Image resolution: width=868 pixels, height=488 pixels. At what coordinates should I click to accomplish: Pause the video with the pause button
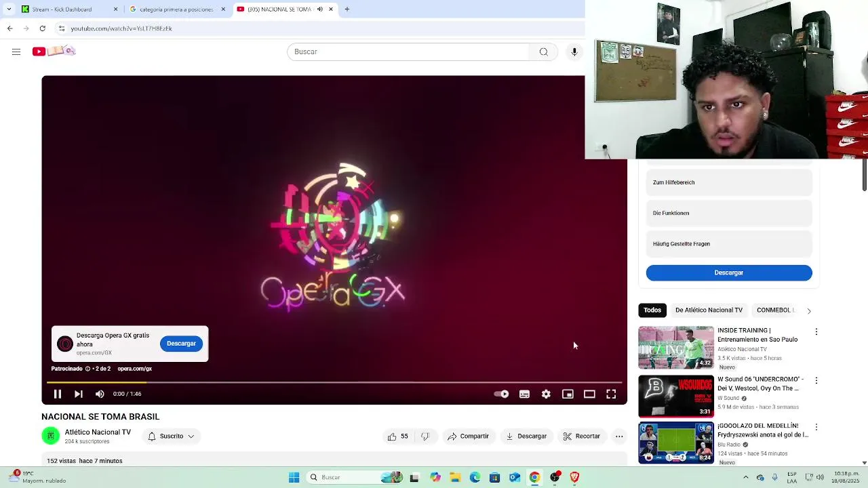tap(58, 394)
